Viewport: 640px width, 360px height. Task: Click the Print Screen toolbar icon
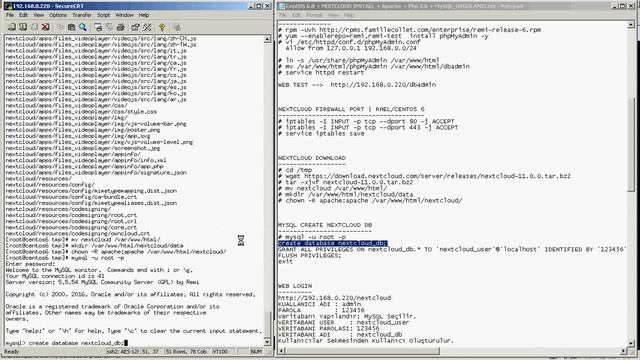[98, 27]
